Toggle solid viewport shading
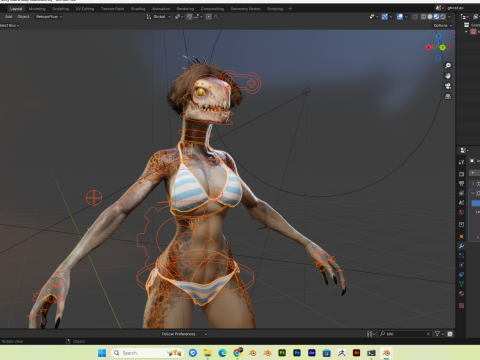The width and height of the screenshot is (480, 360). click(430, 17)
